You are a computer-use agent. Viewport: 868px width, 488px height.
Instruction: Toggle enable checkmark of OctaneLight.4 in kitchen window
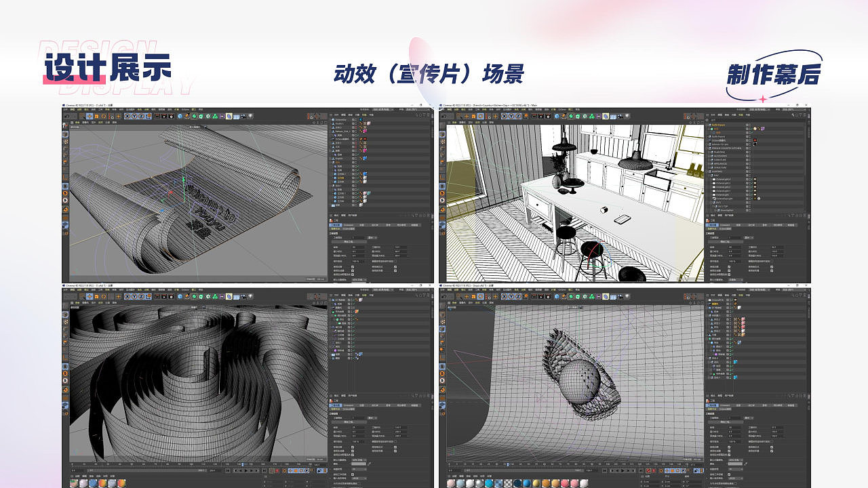tap(751, 179)
